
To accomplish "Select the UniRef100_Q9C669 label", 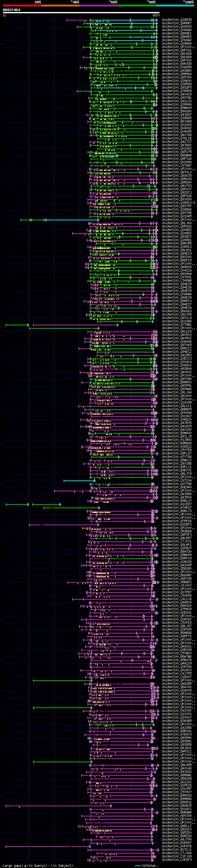I will (177, 57).
